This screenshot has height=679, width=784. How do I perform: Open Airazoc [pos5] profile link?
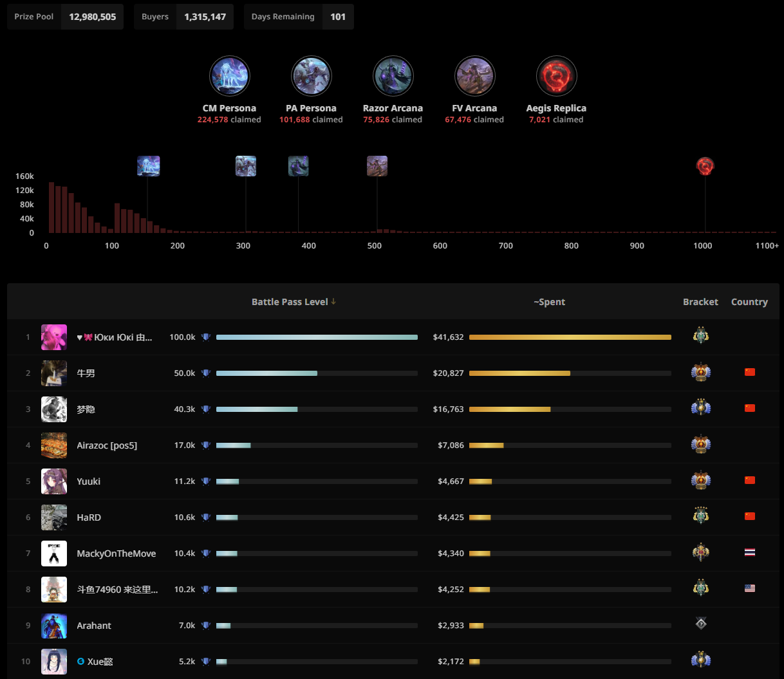tap(107, 445)
